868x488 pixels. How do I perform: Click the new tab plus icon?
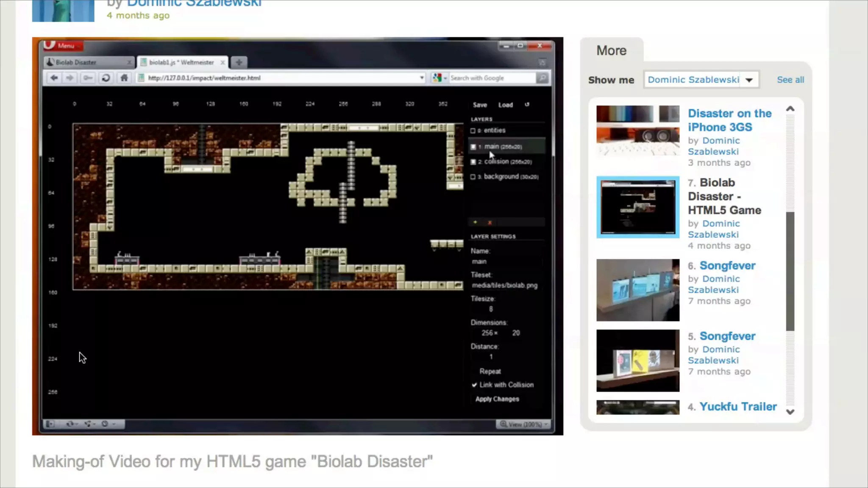pyautogui.click(x=239, y=62)
